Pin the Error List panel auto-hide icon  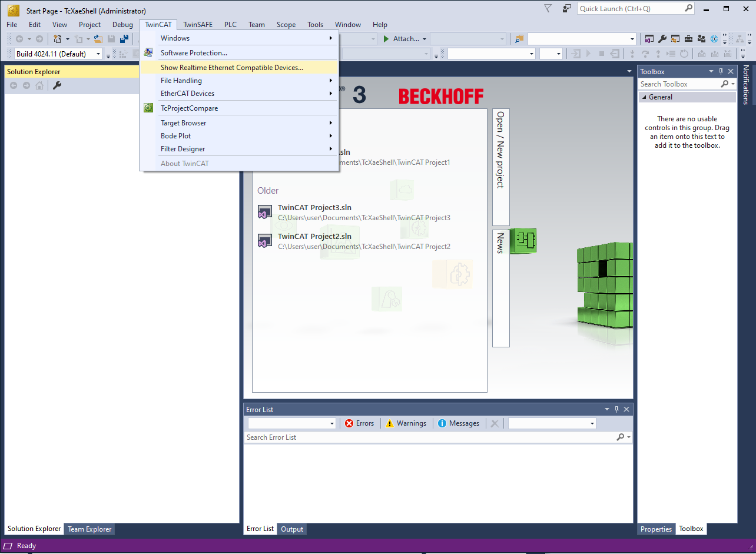(617, 410)
